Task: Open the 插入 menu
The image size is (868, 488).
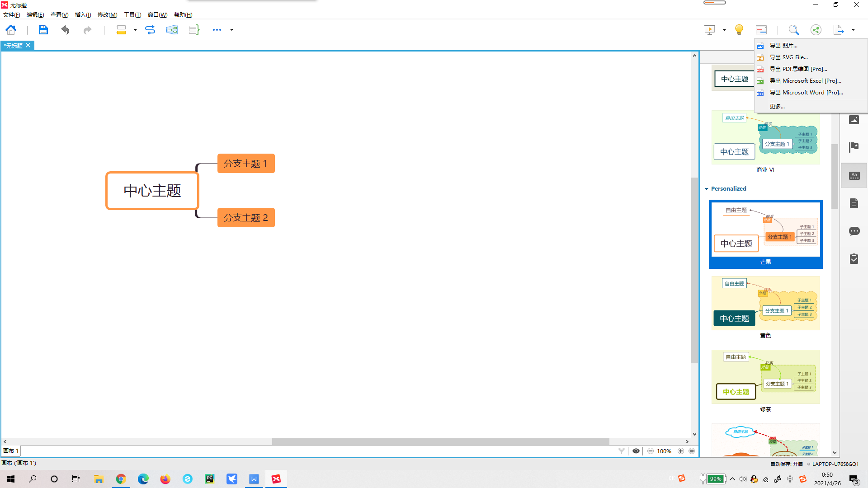Action: (x=83, y=15)
